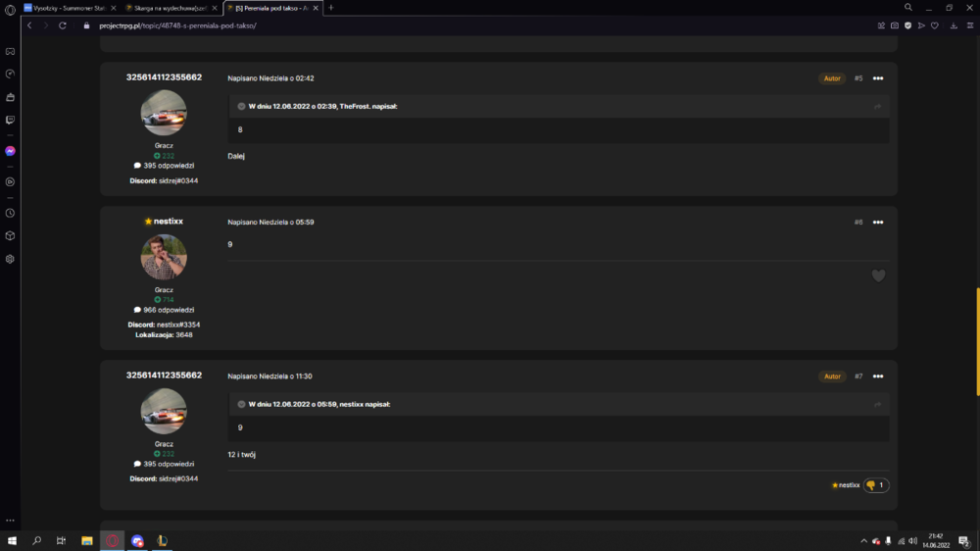Click the page vertical scrollbar thumb
Image resolution: width=980 pixels, height=551 pixels.
coord(977,341)
